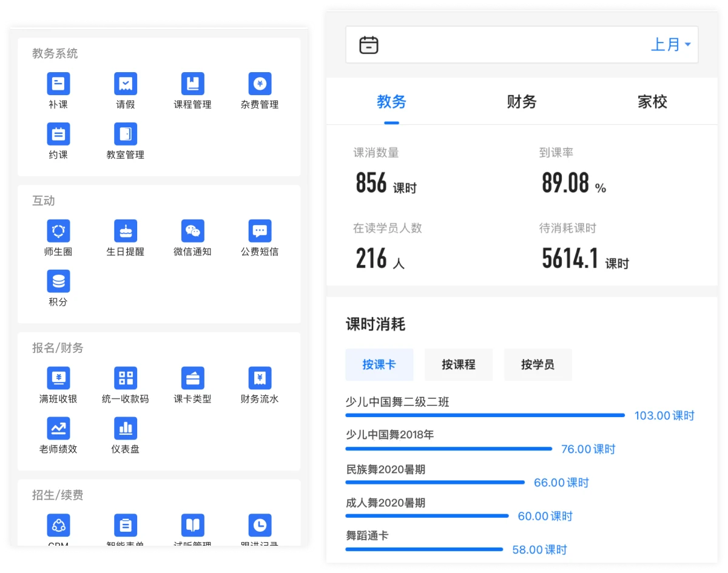
Task: Expand the 上月 period dropdown
Action: pyautogui.click(x=671, y=45)
